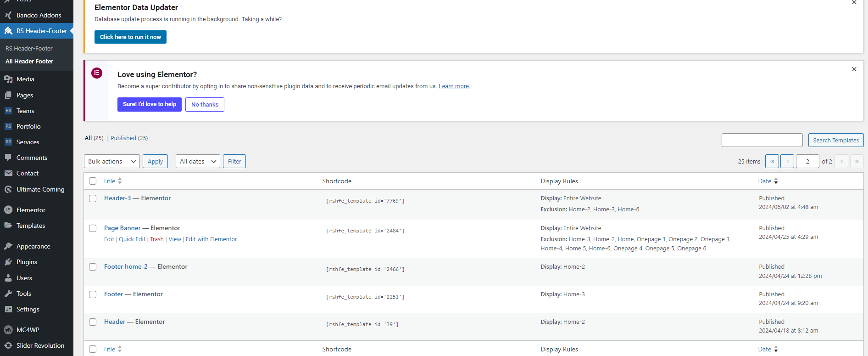Open All Header Footer submenu item
The width and height of the screenshot is (868, 356).
[29, 61]
